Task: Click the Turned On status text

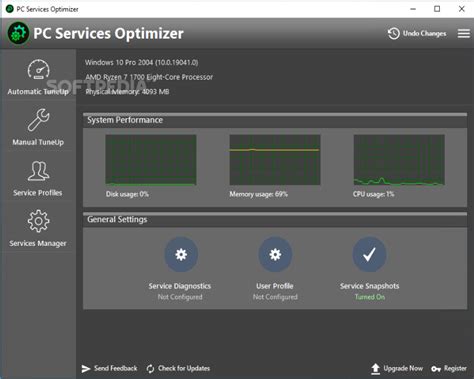Action: pyautogui.click(x=370, y=297)
